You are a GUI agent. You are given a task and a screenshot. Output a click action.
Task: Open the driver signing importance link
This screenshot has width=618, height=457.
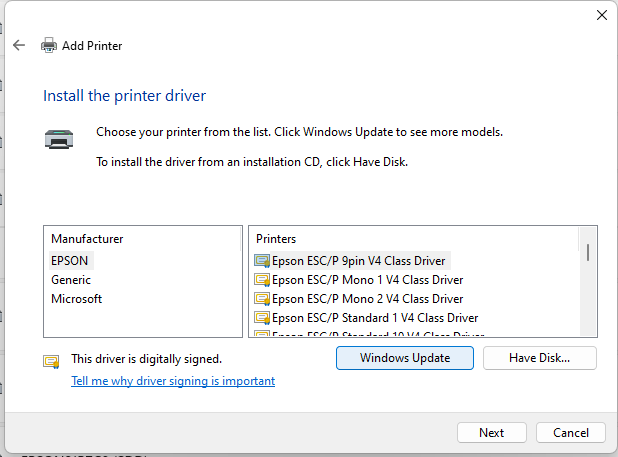tap(173, 381)
